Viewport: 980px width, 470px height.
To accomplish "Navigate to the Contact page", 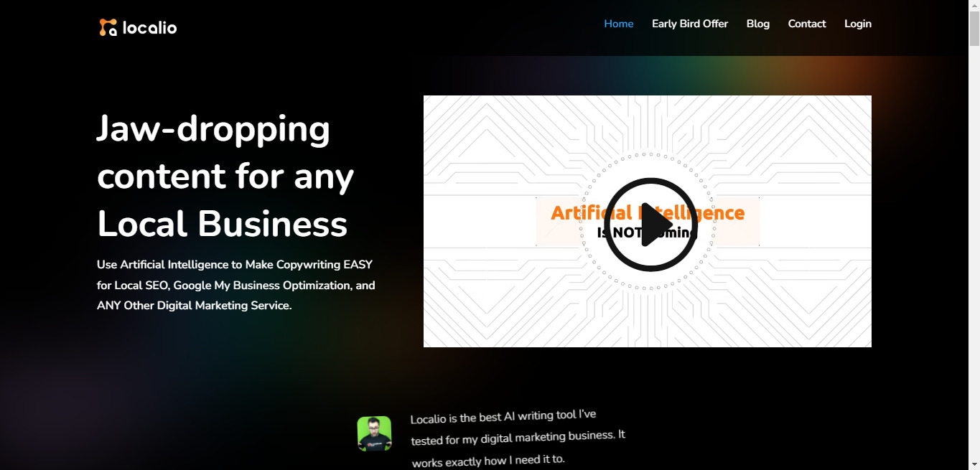I will [x=807, y=24].
